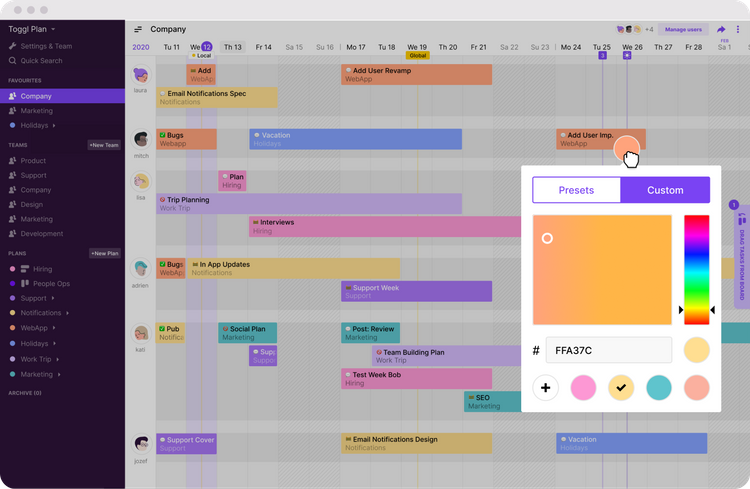Open the drag tasks from board panel
This screenshot has height=489, width=750.
(741, 258)
